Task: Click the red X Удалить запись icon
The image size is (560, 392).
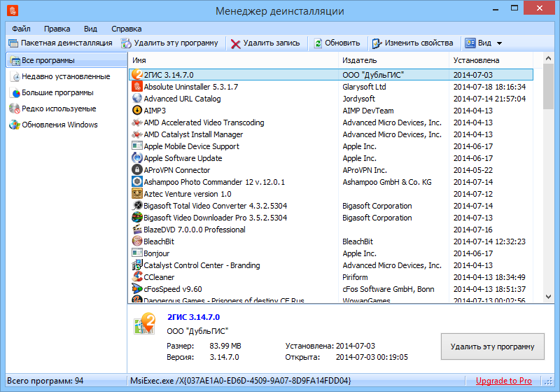Action: tap(236, 43)
